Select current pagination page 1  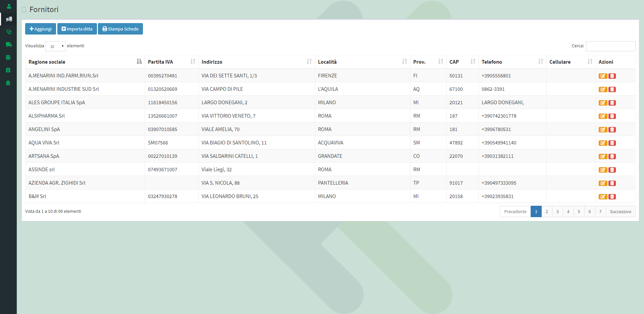(536, 211)
